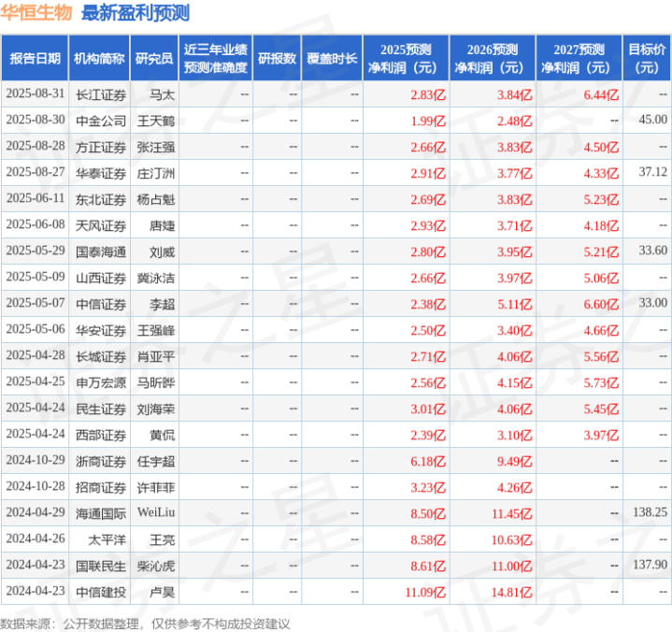Click the 目标价 column header

click(x=647, y=58)
